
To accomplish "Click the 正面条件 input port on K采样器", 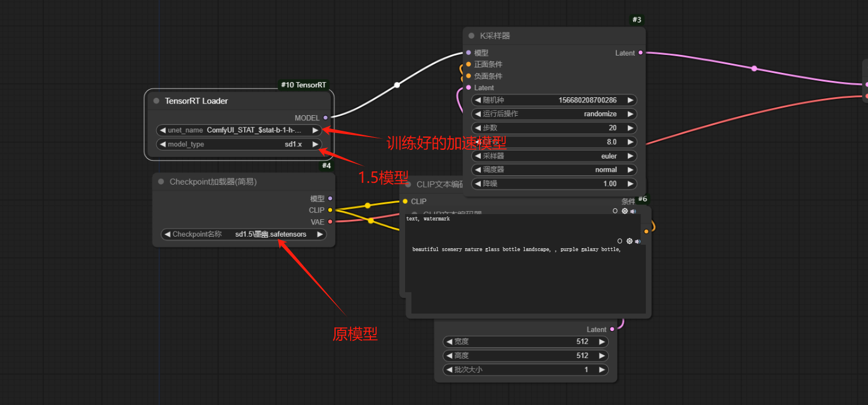I will pyautogui.click(x=469, y=64).
